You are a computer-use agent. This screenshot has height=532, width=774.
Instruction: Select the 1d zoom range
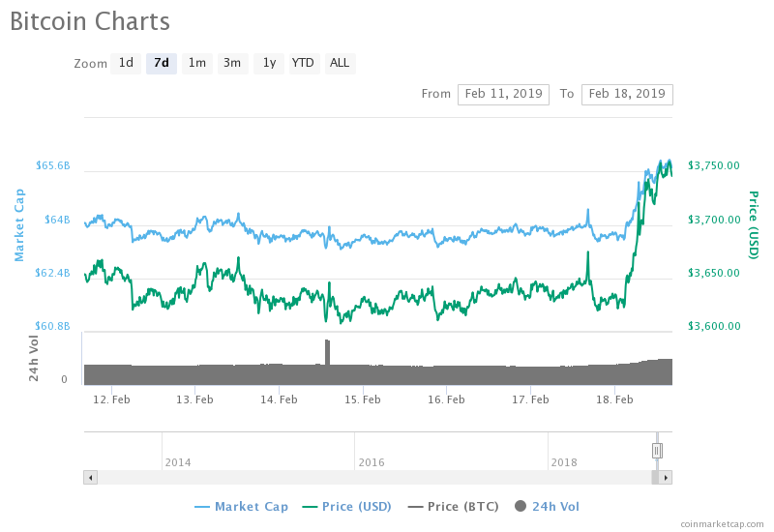click(126, 64)
